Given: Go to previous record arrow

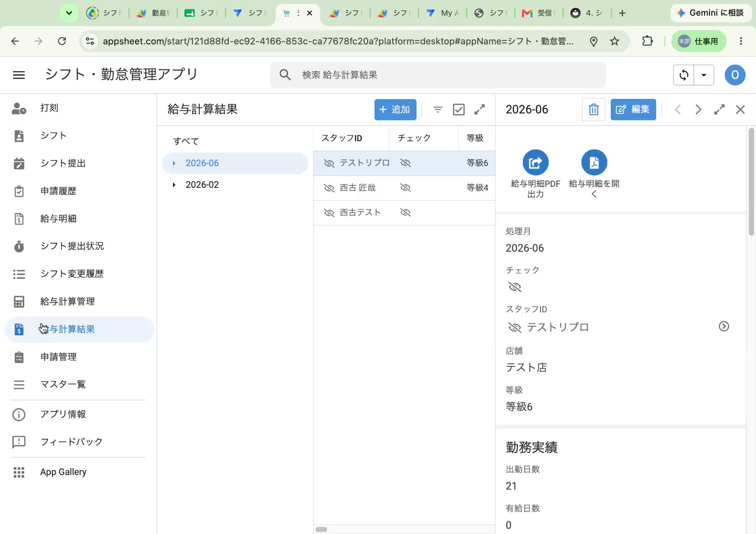Looking at the screenshot, I should point(678,109).
